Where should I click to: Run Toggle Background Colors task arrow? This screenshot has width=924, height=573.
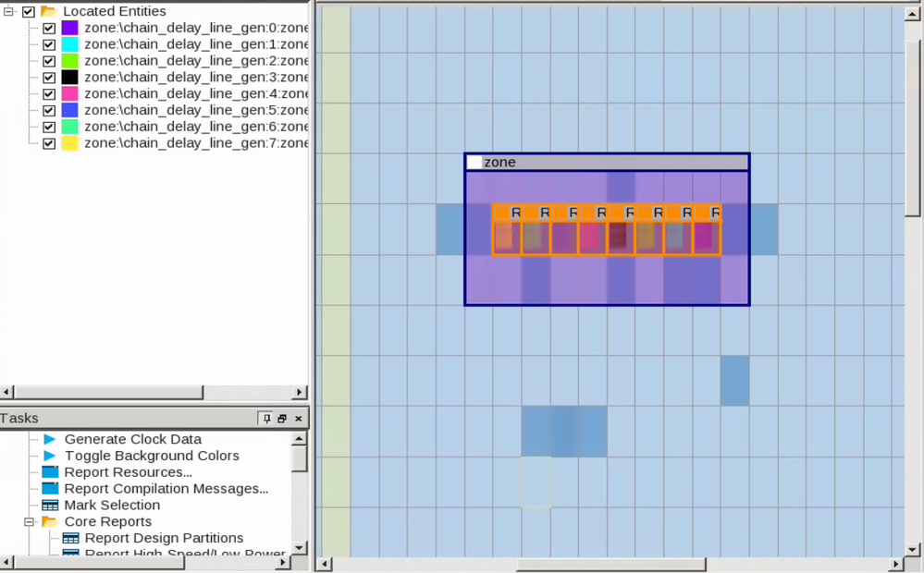point(50,456)
